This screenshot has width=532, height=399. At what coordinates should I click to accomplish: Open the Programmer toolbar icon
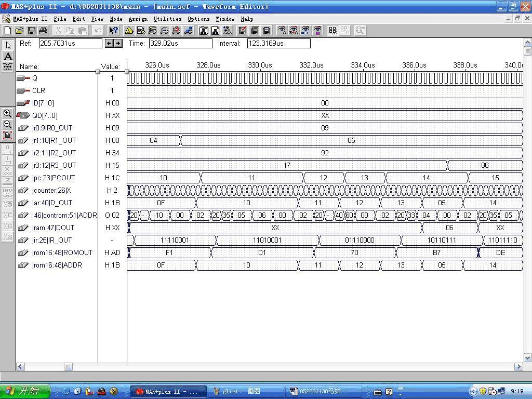click(188, 31)
